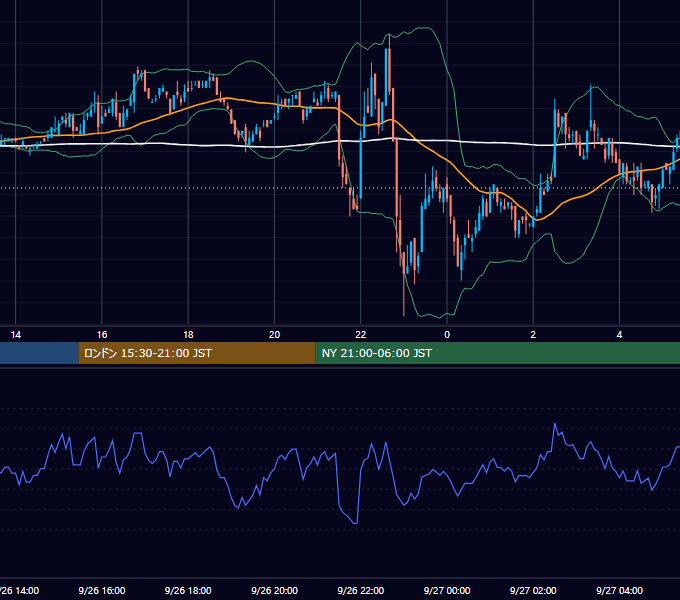
Task: Click the hour label '18' on price chart axis
Action: pyautogui.click(x=188, y=335)
